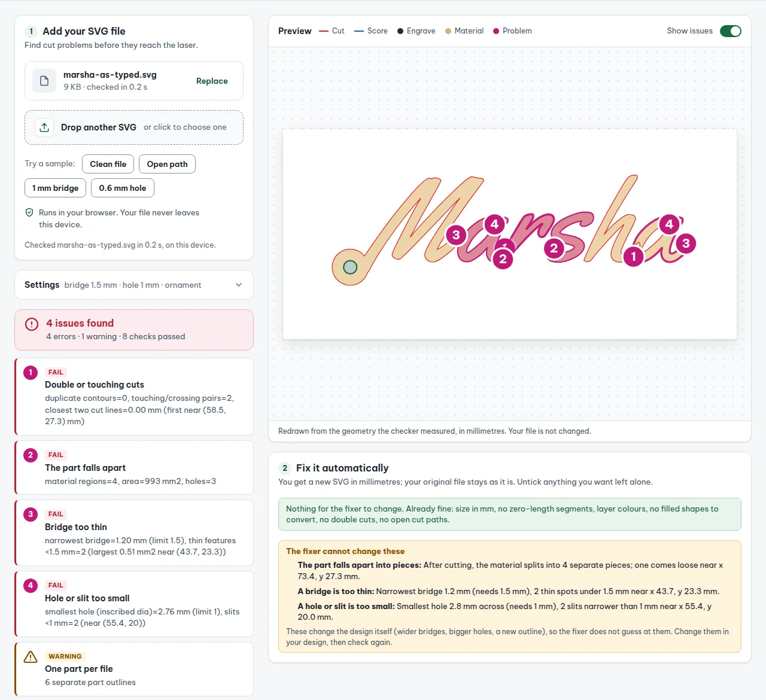Image resolution: width=766 pixels, height=700 pixels.
Task: Click The fixer cannot change these heading
Action: (345, 552)
